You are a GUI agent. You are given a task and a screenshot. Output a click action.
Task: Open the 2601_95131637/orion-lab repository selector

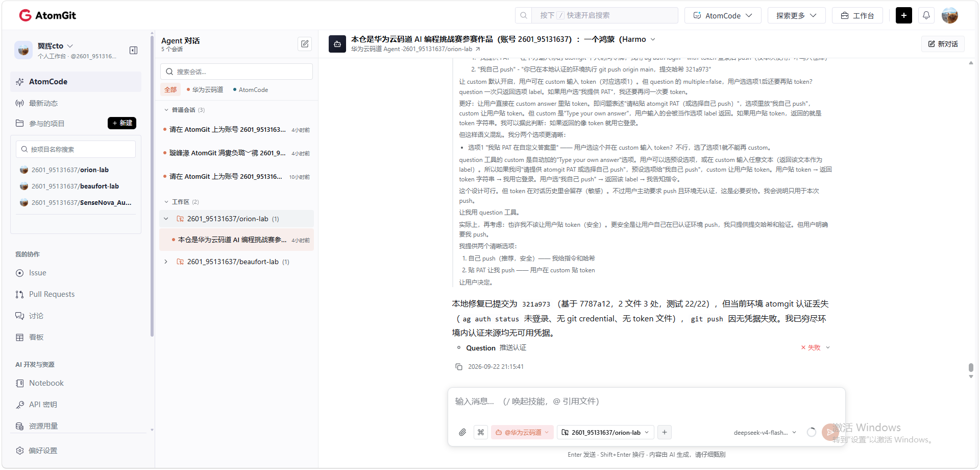point(605,432)
